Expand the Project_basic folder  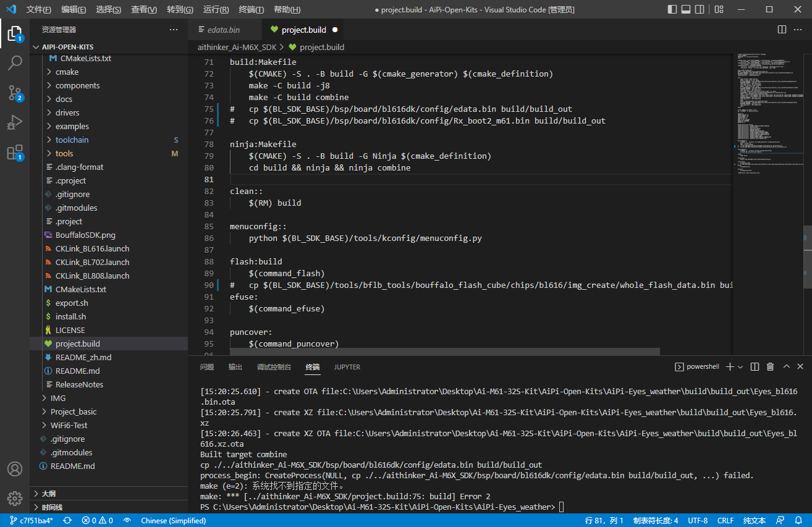[x=109, y=411]
